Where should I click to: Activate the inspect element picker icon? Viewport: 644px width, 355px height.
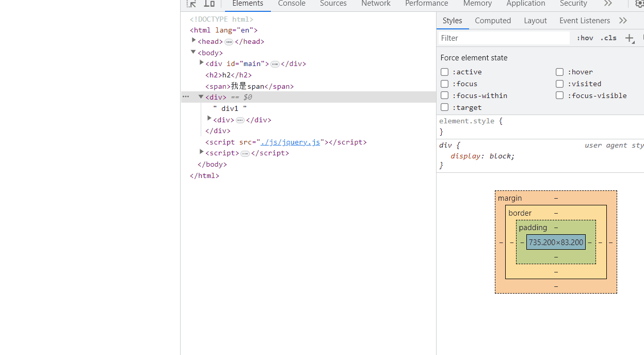(191, 4)
